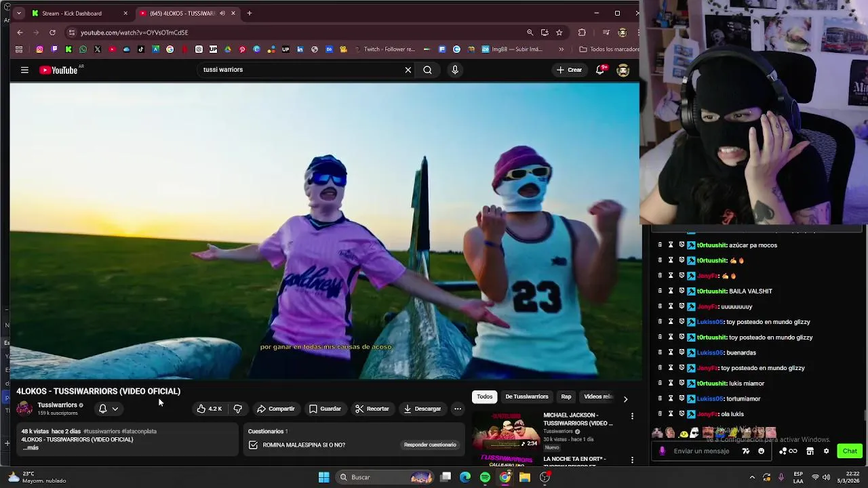Open the TikTok bookmark icon
Screen dimensions: 868x488
(x=140, y=49)
